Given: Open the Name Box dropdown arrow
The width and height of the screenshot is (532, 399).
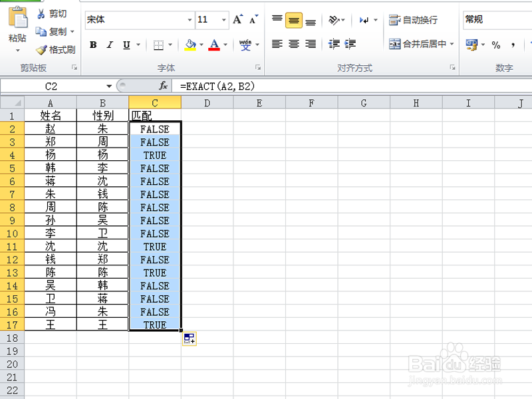Looking at the screenshot, I should [x=109, y=86].
